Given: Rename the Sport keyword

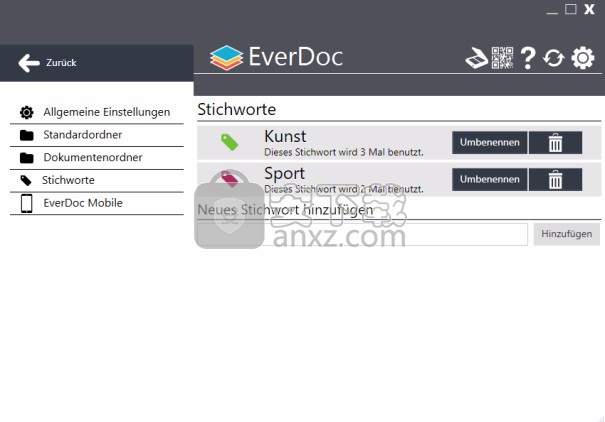Looking at the screenshot, I should [x=489, y=179].
